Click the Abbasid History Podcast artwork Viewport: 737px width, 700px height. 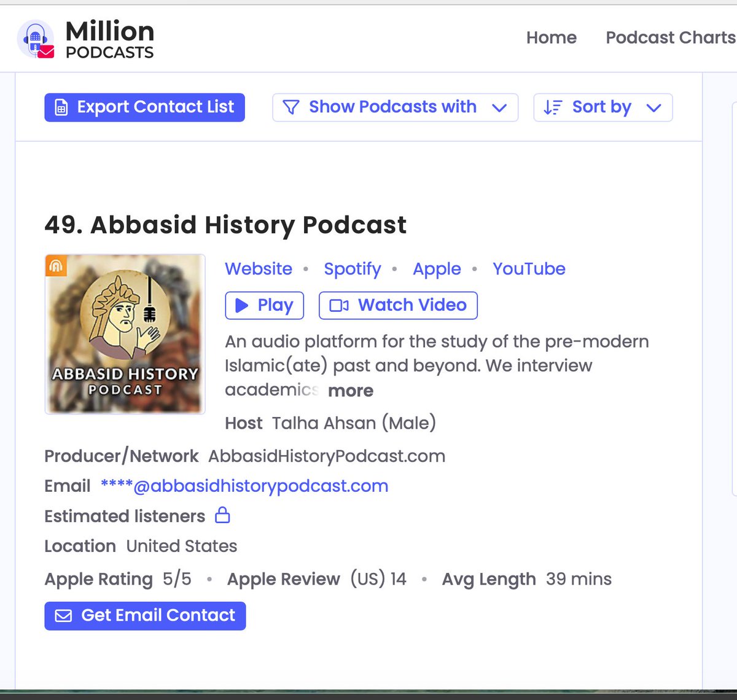(x=124, y=333)
